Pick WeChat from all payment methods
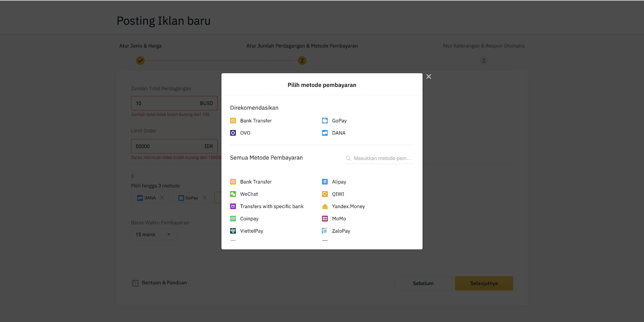This screenshot has width=644, height=322. coord(249,194)
